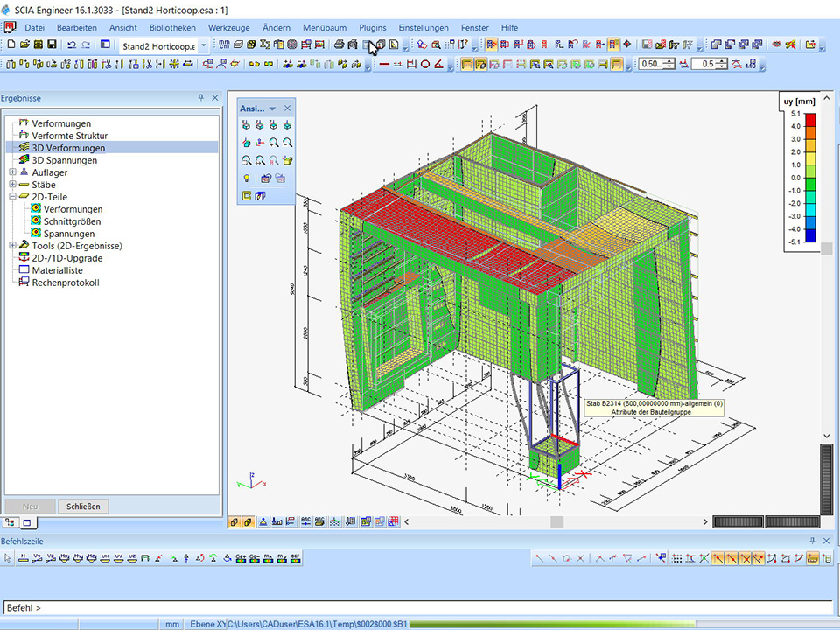Click into the Befehl command input field
The image size is (840, 630).
[x=420, y=607]
